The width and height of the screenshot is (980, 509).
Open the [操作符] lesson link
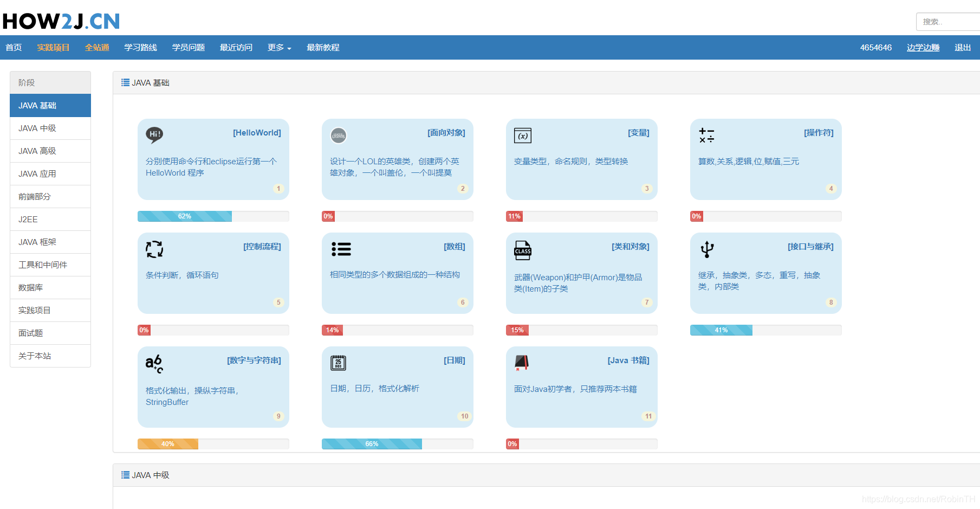(x=819, y=133)
